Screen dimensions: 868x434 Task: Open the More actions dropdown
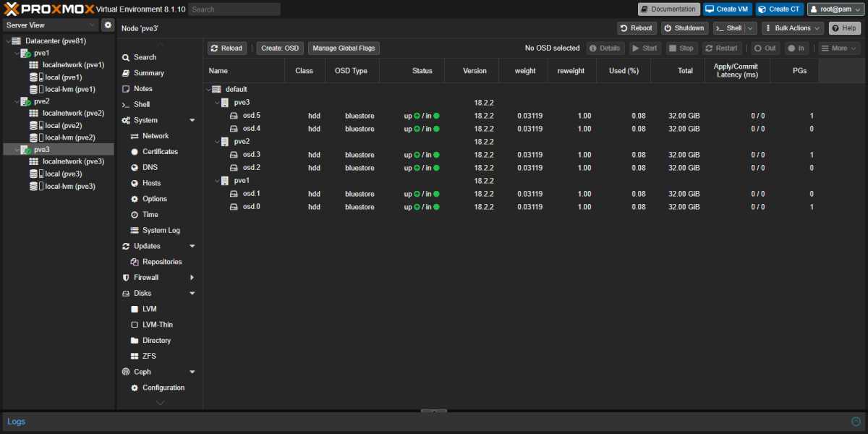point(839,48)
